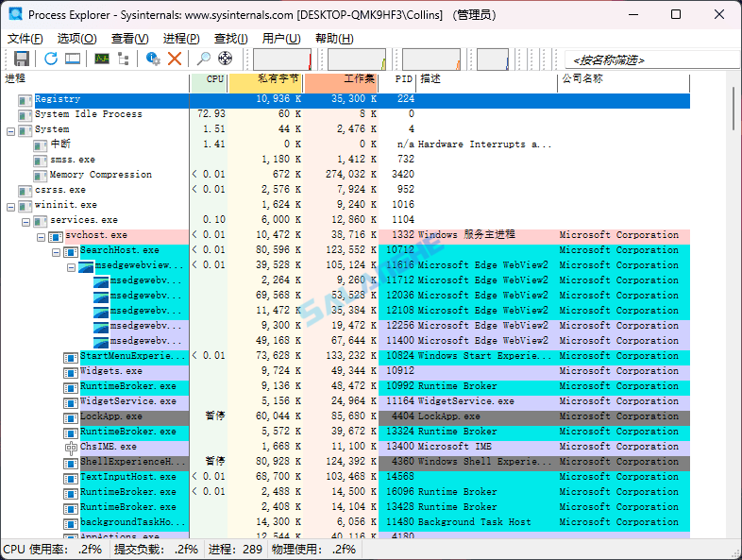The width and height of the screenshot is (742, 560).
Task: Click RuntimeBroker icon for PID 10992
Action: [x=71, y=388]
